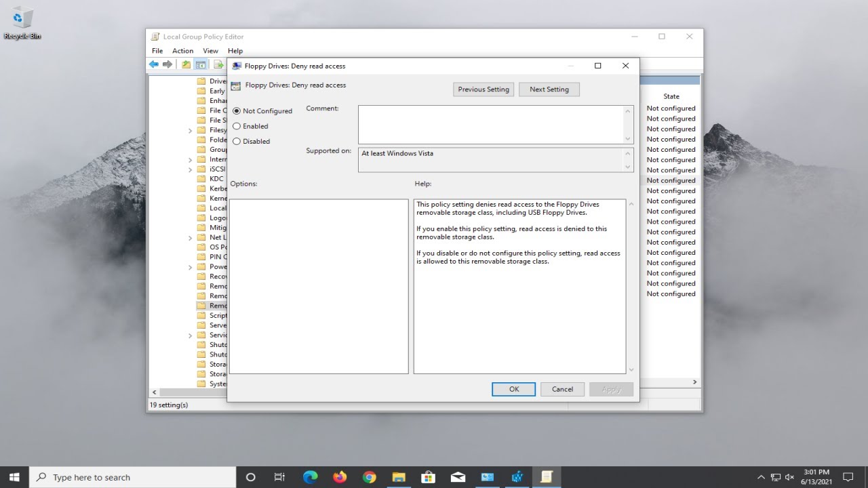
Task: Click the folder icon beside 'Script' in tree
Action: [201, 315]
